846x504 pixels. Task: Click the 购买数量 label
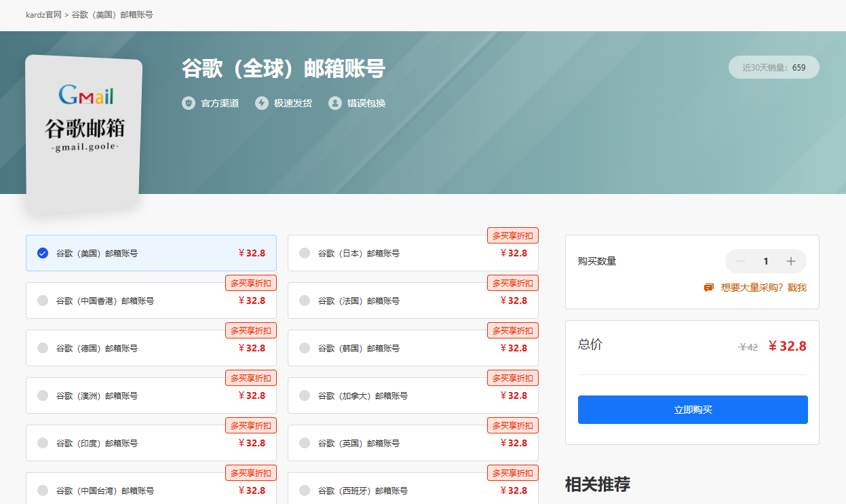pyautogui.click(x=597, y=261)
